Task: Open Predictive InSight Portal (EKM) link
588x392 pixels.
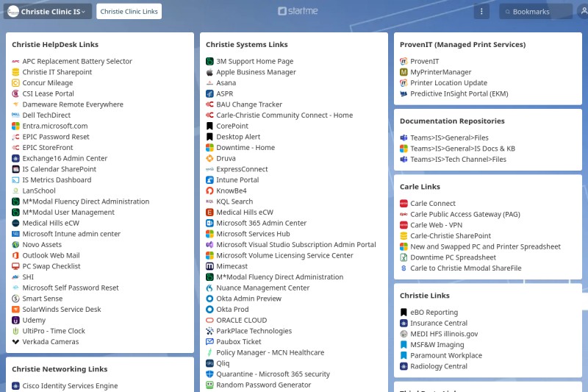Action: [459, 94]
